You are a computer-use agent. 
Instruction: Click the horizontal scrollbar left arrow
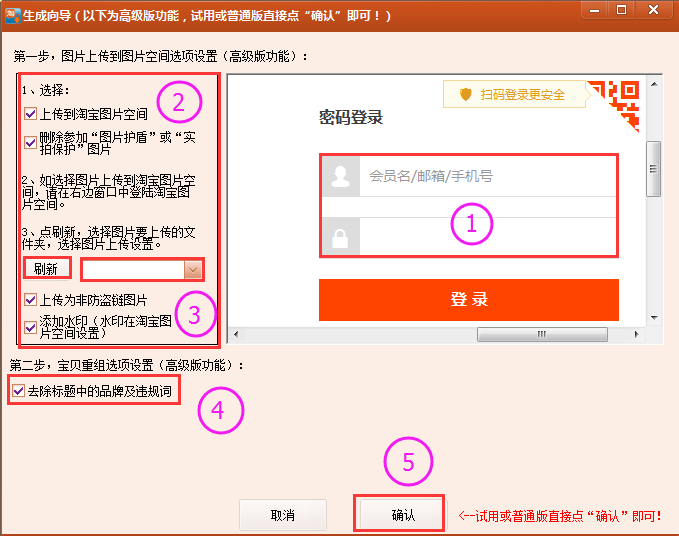point(236,334)
